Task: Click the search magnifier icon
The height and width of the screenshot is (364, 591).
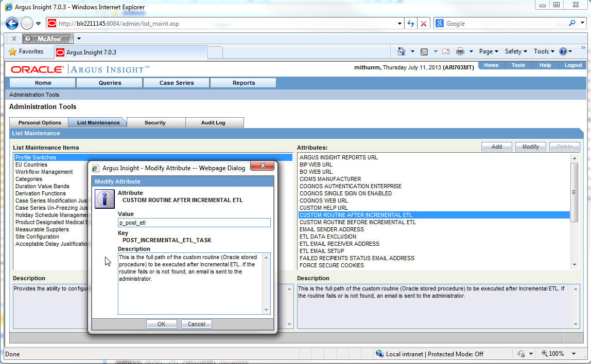Action: [x=572, y=23]
